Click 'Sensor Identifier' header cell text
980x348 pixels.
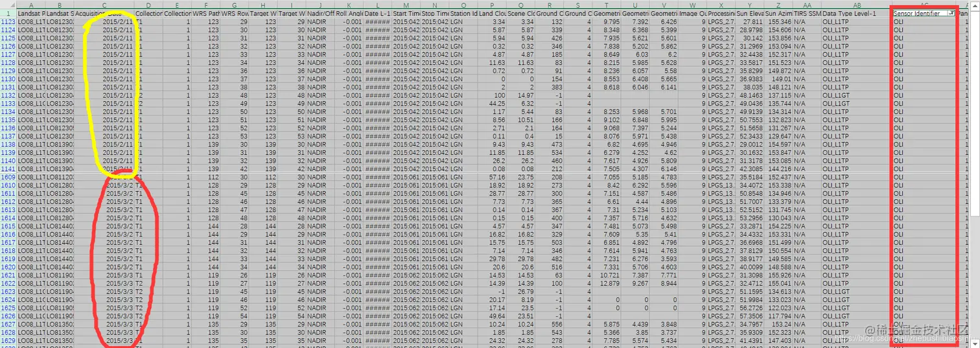916,13
